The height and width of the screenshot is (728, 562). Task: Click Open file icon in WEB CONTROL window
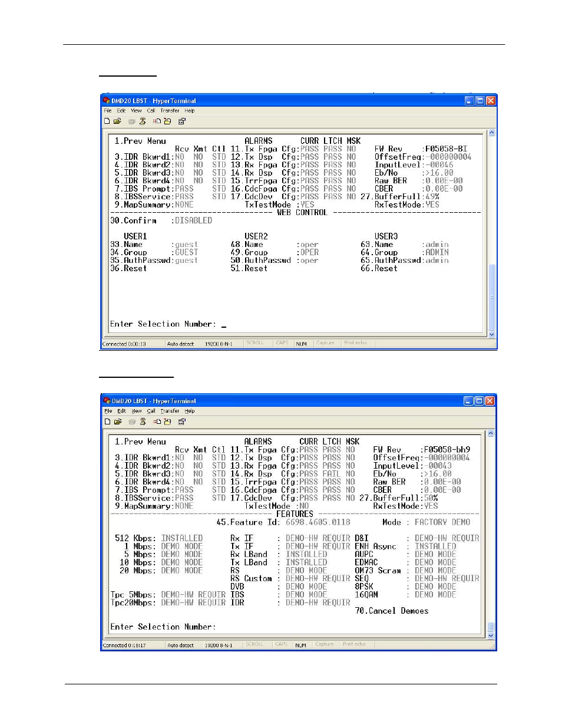point(117,121)
